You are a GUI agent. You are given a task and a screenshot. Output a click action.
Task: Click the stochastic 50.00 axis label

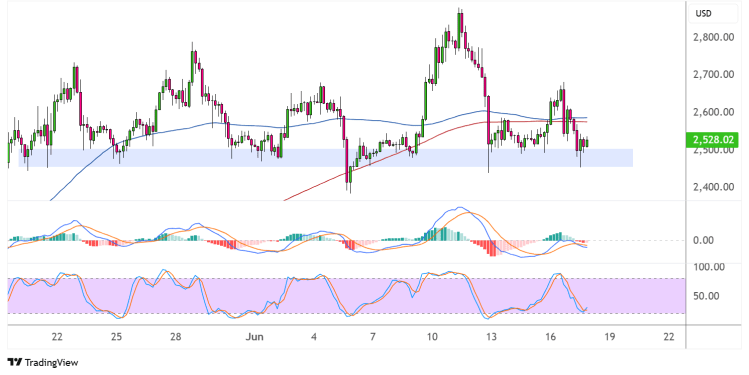[706, 296]
